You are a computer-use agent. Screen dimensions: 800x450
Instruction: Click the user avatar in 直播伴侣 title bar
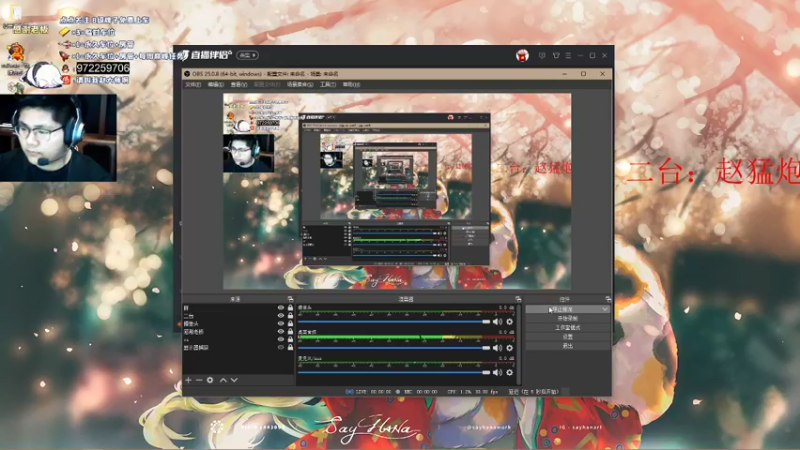click(x=522, y=55)
